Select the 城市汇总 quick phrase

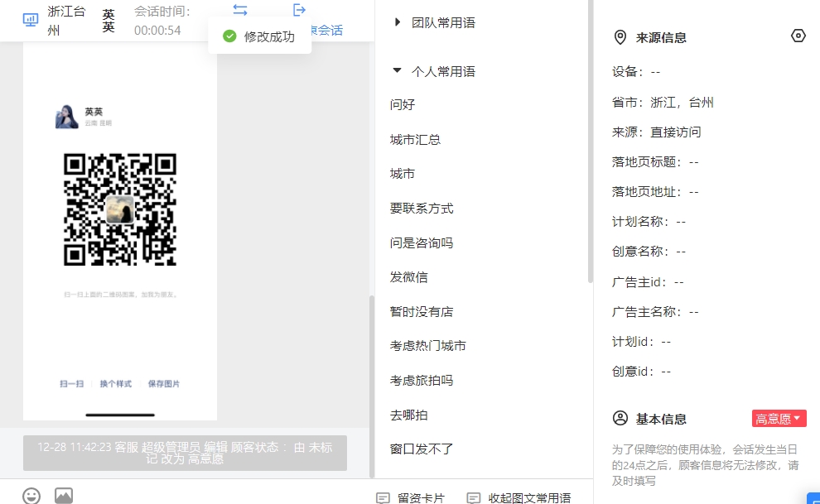click(415, 140)
